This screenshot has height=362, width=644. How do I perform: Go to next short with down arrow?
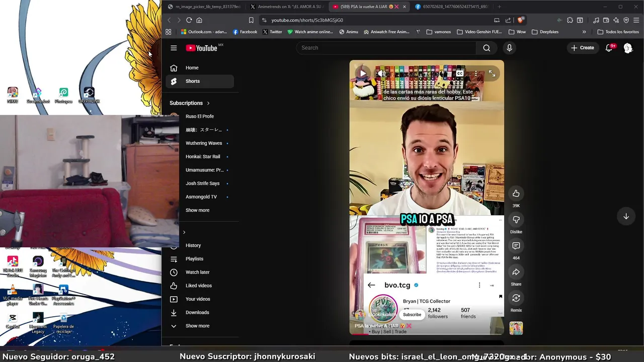click(626, 216)
